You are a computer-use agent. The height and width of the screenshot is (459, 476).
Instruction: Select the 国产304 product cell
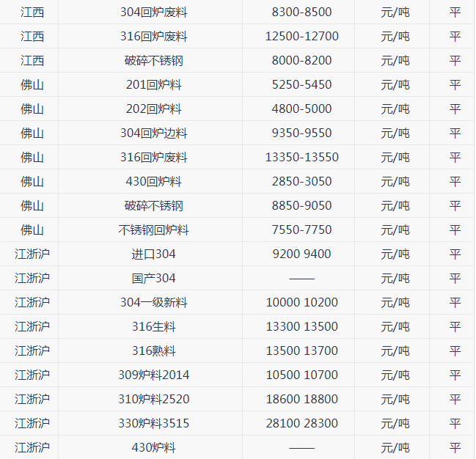[153, 278]
